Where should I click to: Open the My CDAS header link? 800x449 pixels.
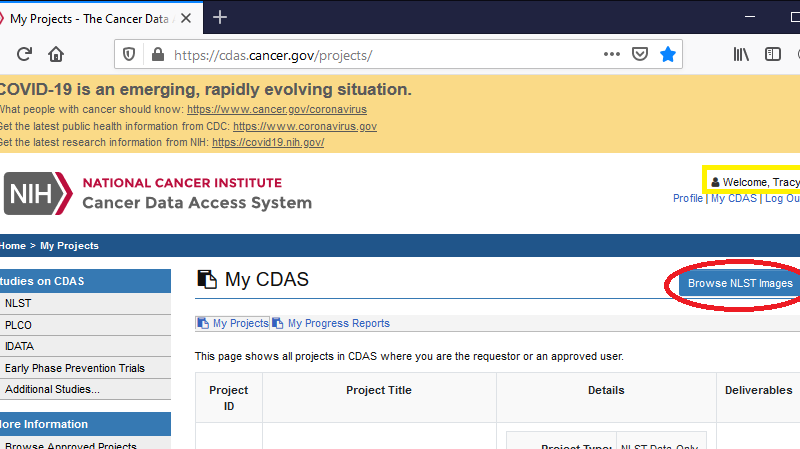(734, 198)
